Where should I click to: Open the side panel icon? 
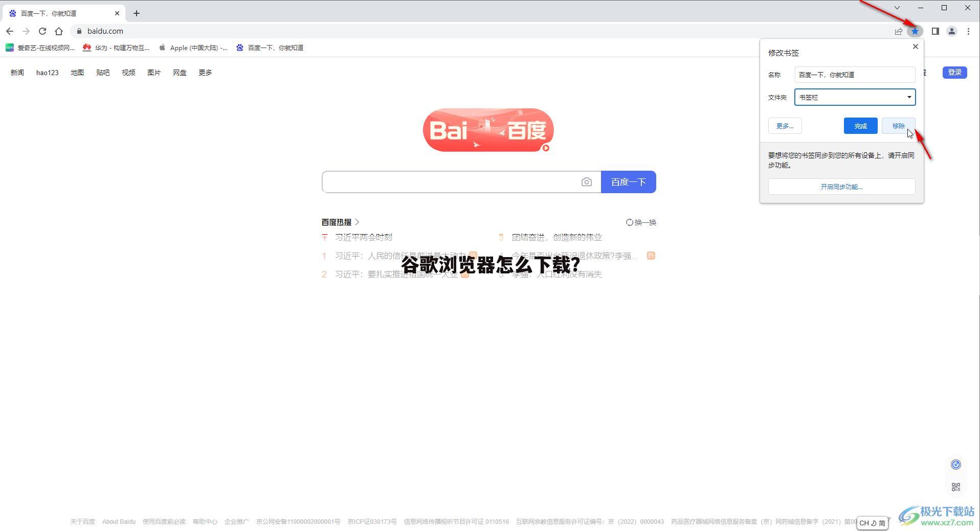[x=935, y=31]
